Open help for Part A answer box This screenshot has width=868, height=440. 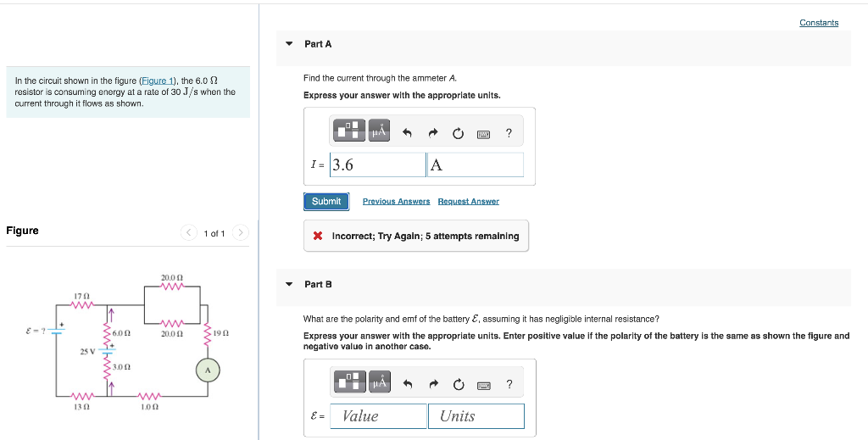509,133
